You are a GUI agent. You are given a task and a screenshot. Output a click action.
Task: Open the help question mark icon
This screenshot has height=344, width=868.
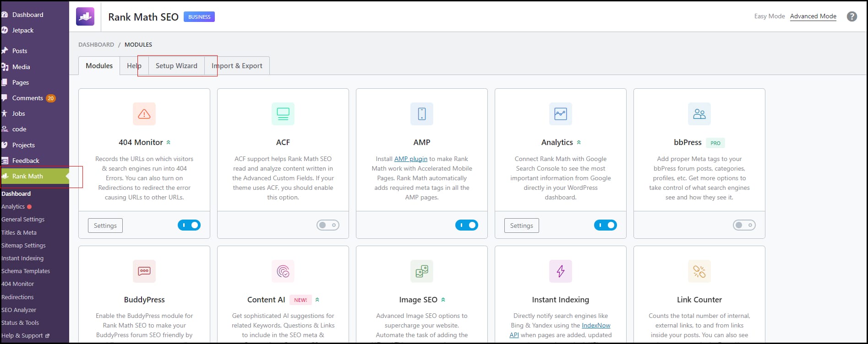[x=852, y=16]
